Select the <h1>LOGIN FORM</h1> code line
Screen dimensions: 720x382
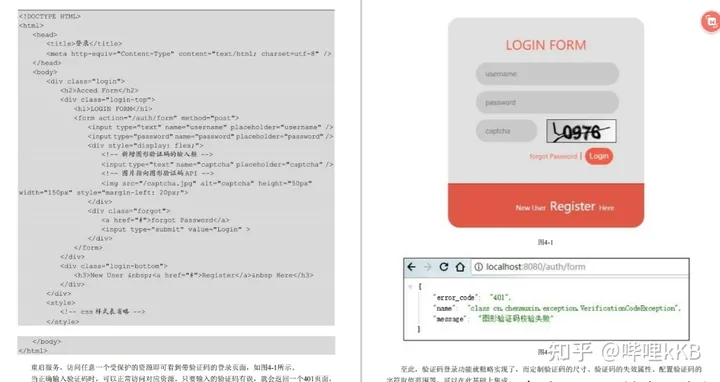point(113,109)
